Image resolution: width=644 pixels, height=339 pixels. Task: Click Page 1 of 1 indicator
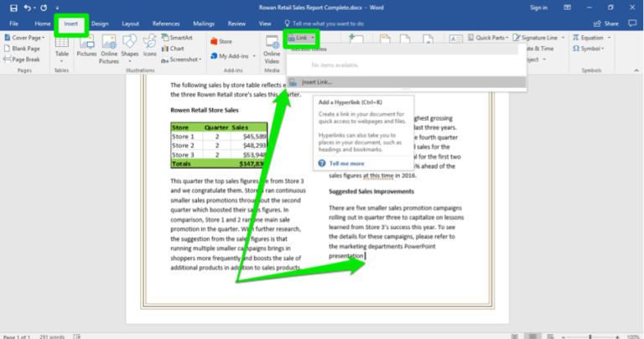[x=17, y=336]
